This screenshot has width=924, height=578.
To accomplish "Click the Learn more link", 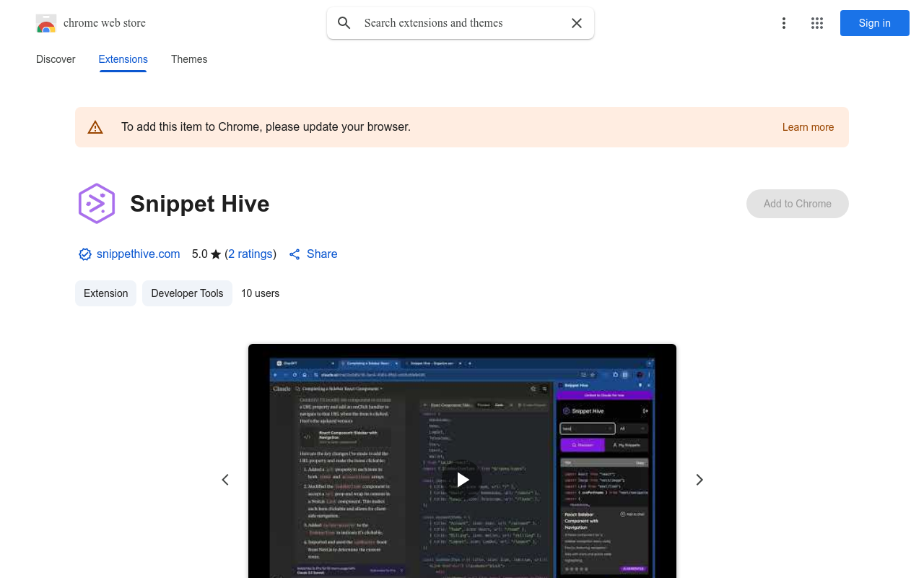I will (x=808, y=127).
